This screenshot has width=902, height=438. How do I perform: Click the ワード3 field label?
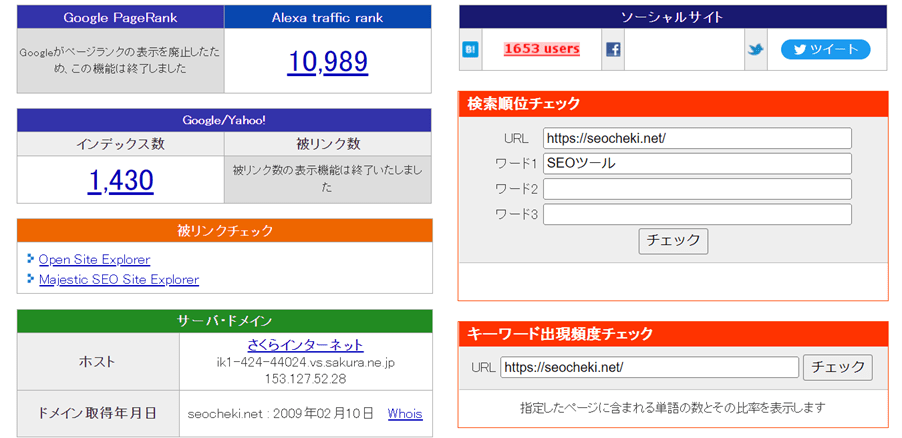pyautogui.click(x=516, y=215)
